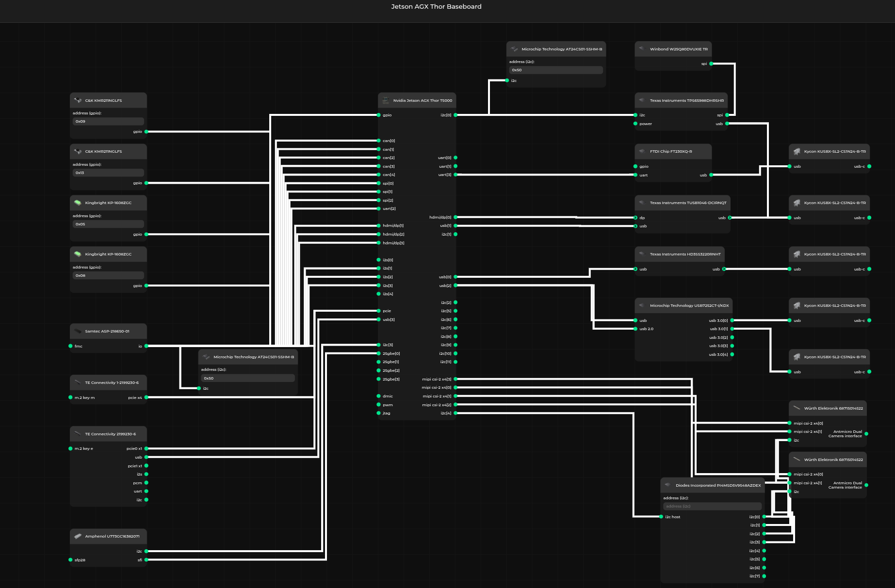Select the Amphenol U77JGC16382071 node icon

78,536
